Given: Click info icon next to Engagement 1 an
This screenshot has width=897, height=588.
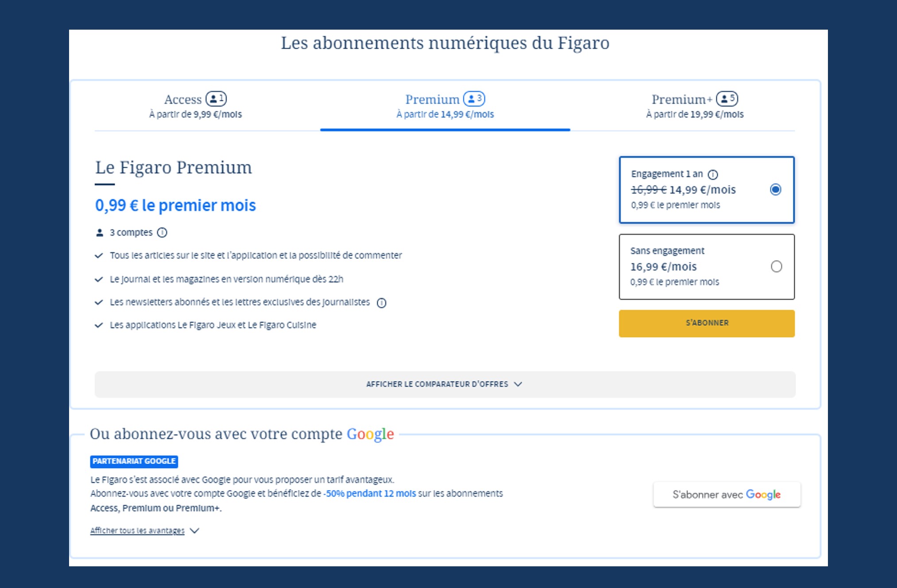Looking at the screenshot, I should [713, 174].
